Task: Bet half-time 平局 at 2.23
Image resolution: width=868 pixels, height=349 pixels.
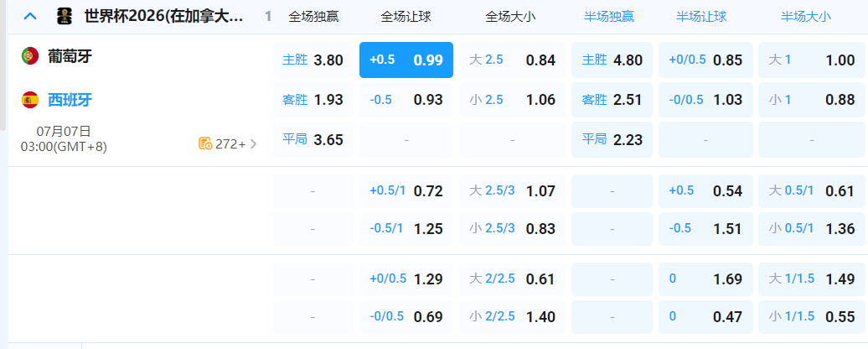Action: [x=612, y=139]
